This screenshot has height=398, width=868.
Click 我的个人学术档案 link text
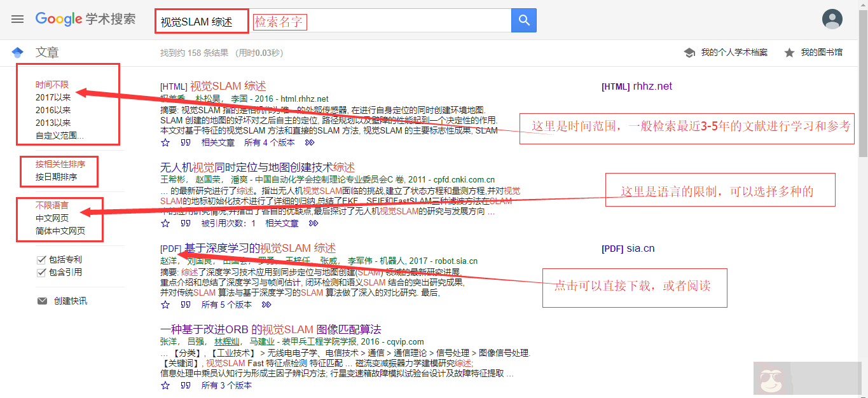[x=734, y=53]
